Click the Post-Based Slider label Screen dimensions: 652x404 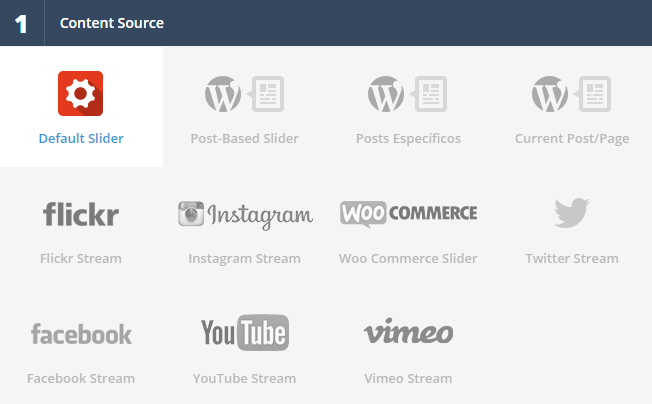[x=244, y=138]
